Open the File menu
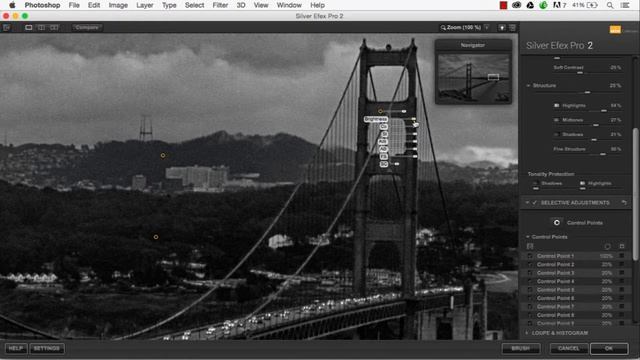 (x=74, y=5)
